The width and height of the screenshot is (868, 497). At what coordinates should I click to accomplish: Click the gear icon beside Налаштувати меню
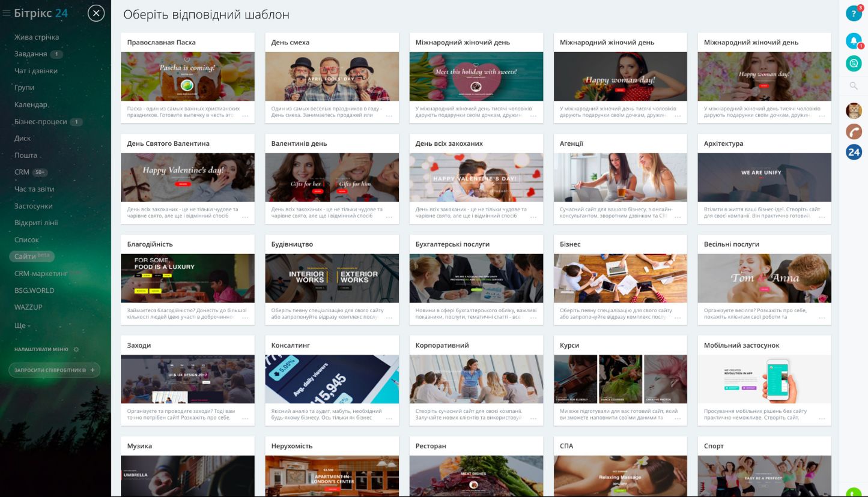pyautogui.click(x=76, y=349)
